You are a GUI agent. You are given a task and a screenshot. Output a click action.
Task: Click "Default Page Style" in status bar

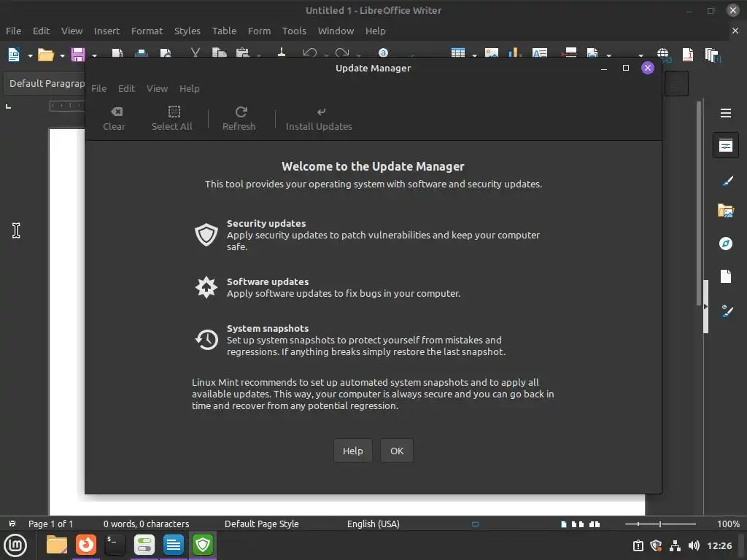[x=262, y=524]
